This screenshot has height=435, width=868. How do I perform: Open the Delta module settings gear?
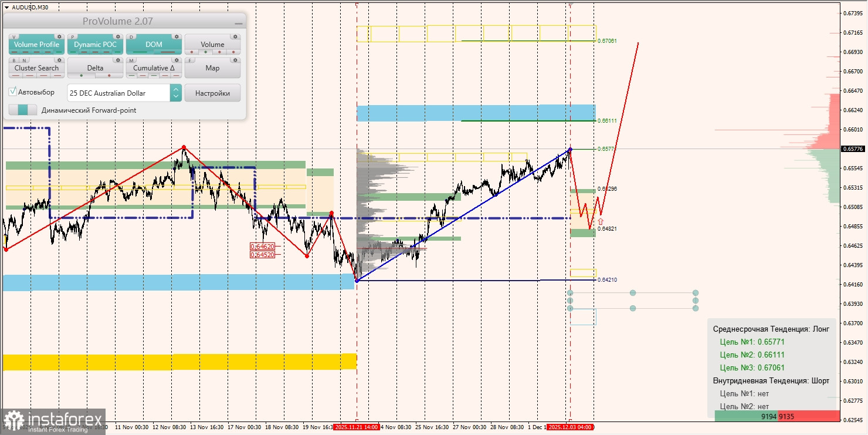(x=118, y=60)
